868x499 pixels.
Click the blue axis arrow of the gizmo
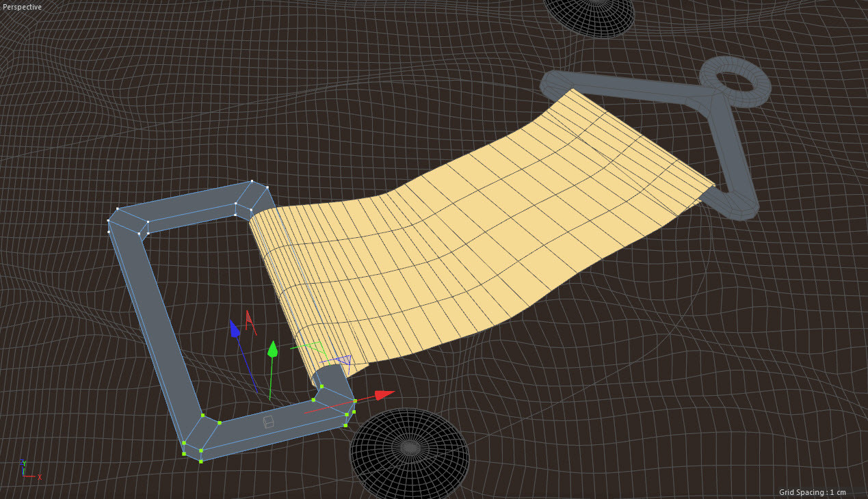[235, 328]
